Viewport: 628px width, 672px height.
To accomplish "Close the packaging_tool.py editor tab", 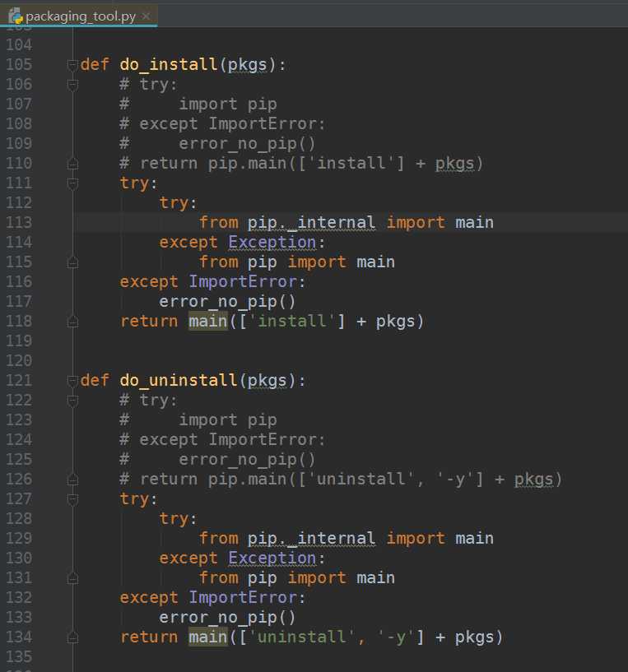I will coord(146,16).
